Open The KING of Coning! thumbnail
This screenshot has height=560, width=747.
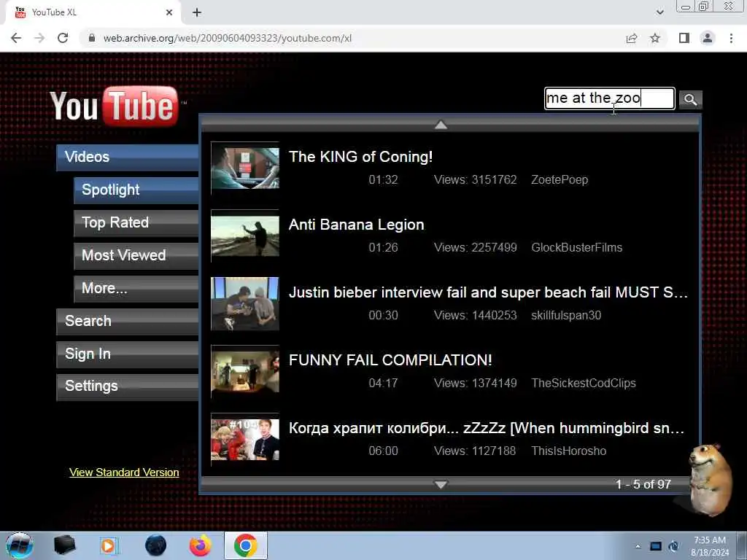click(245, 168)
